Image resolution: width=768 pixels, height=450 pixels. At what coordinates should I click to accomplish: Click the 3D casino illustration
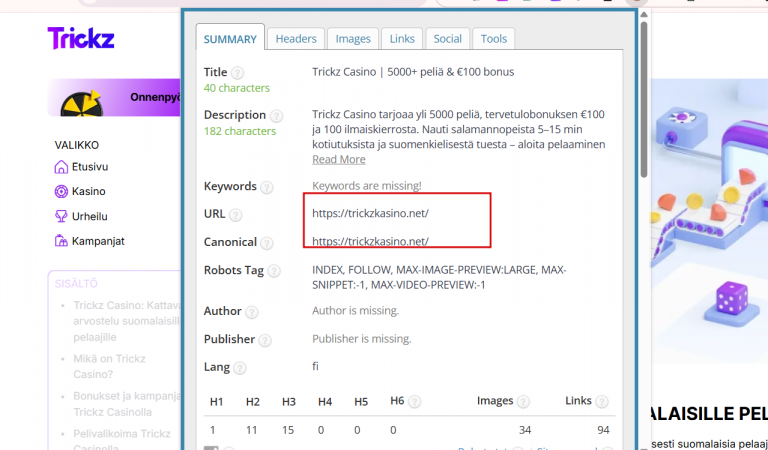pos(709,220)
